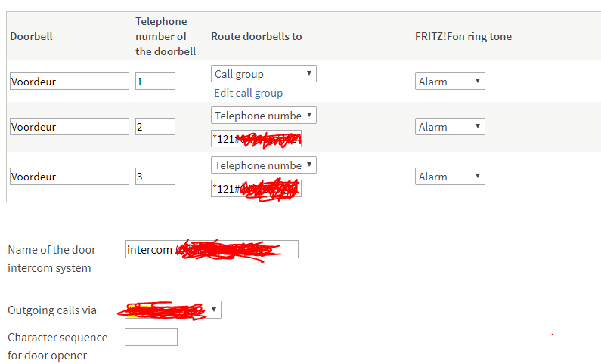Click doorbell number field containing 1
The width and height of the screenshot is (601, 364).
pos(155,82)
